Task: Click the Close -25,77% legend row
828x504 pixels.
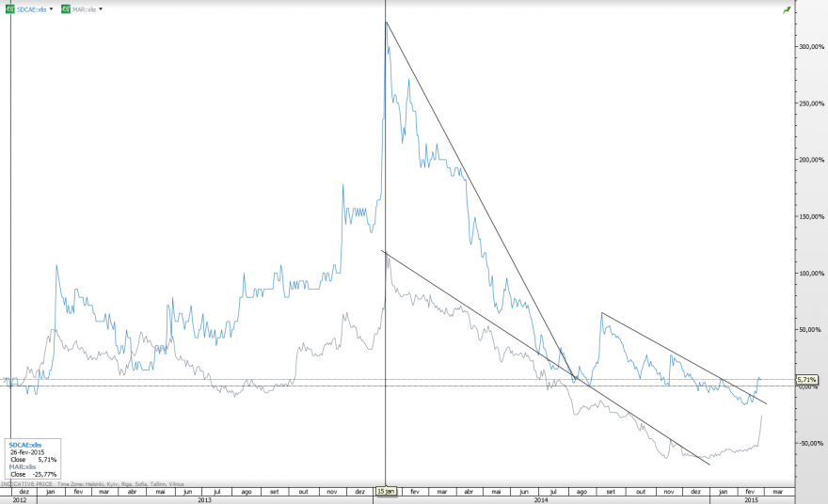Action: (33, 475)
